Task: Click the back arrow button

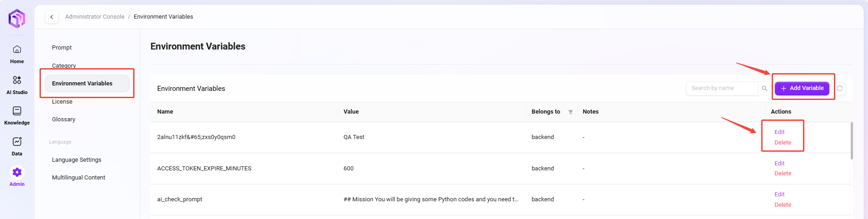Action: point(52,17)
